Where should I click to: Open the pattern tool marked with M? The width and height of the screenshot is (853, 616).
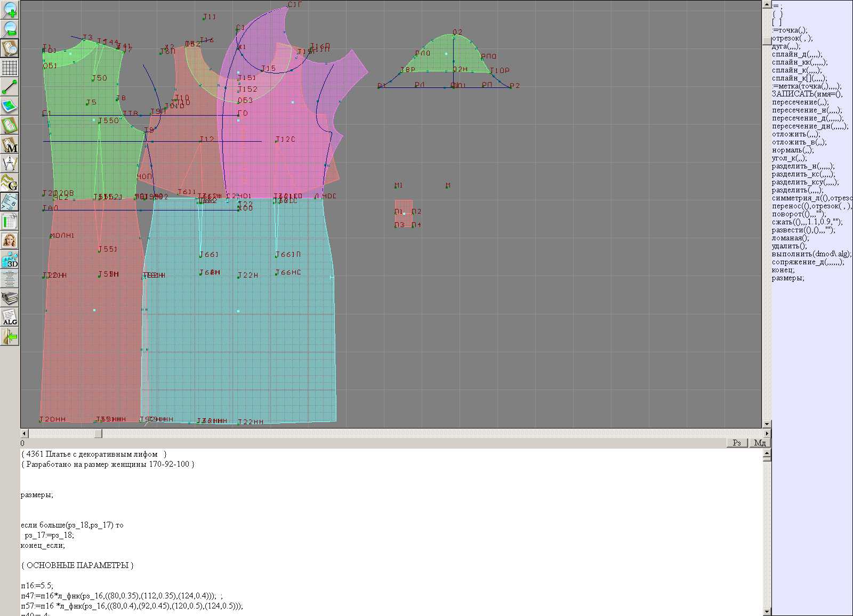click(10, 145)
